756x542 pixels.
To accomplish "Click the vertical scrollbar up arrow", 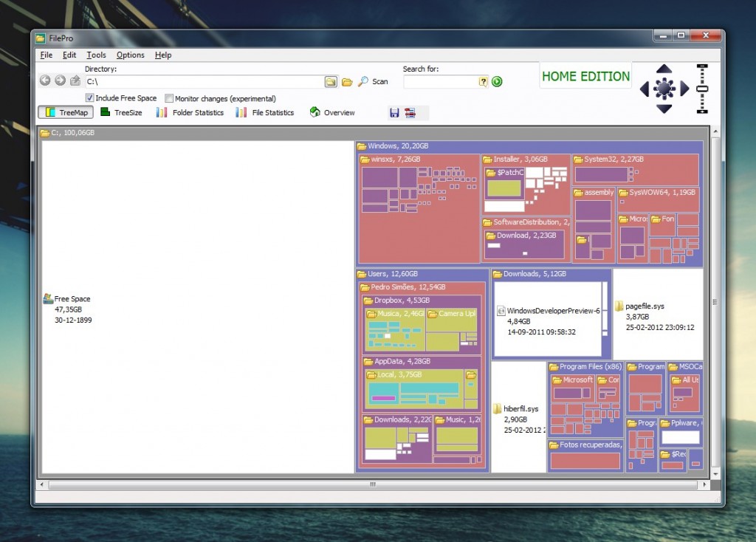I will click(715, 131).
